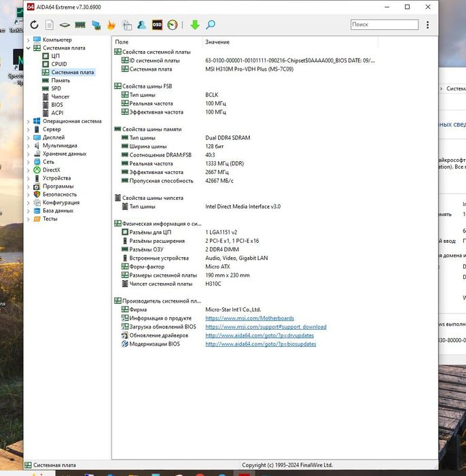
Task: Open the msi.com/Motherboards link
Action: pos(249,318)
